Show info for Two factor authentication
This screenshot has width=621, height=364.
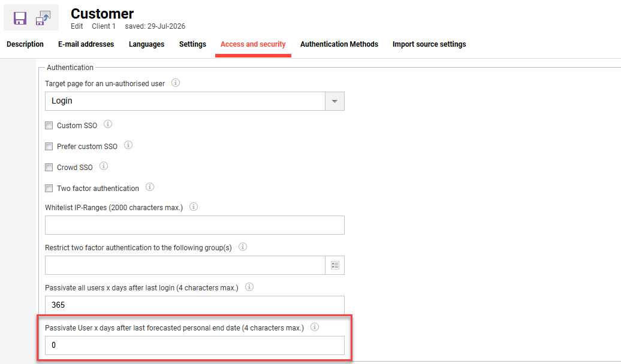(150, 187)
